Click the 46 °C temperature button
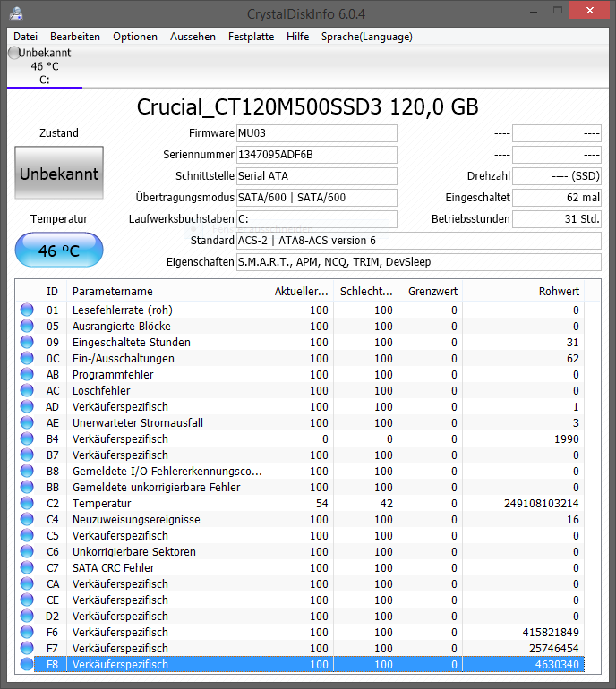The height and width of the screenshot is (689, 616). click(x=59, y=250)
